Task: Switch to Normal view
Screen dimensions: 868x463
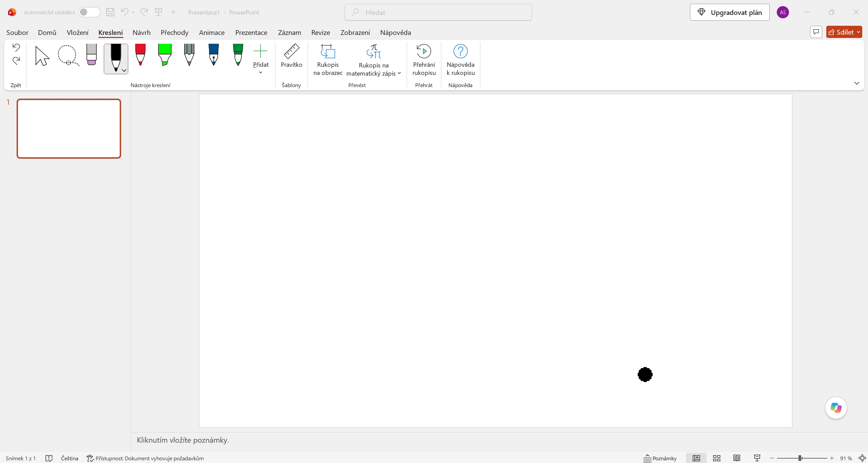Action: 696,458
